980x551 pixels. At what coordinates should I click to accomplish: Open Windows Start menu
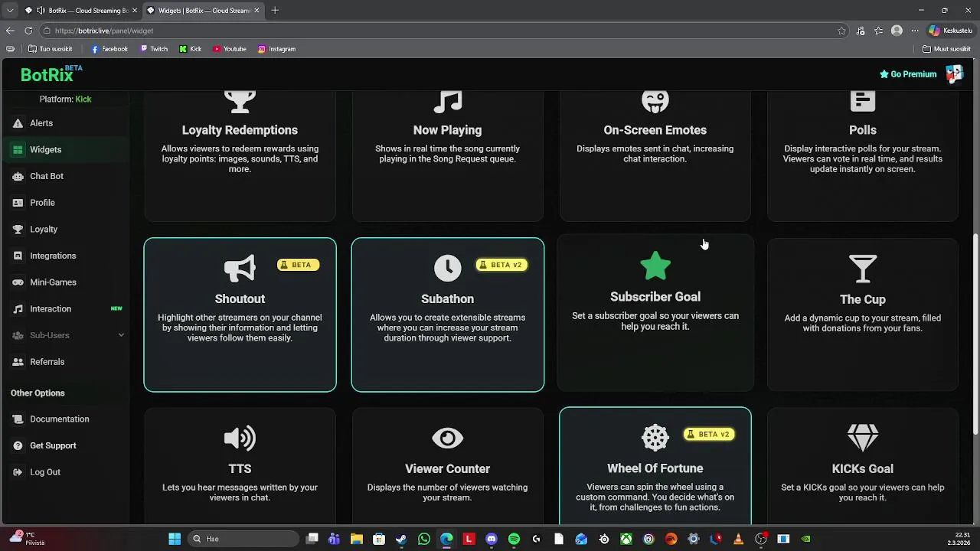175,539
